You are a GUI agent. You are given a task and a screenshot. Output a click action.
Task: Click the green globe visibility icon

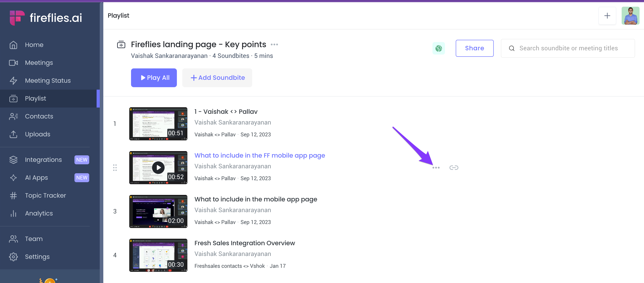pos(439,48)
